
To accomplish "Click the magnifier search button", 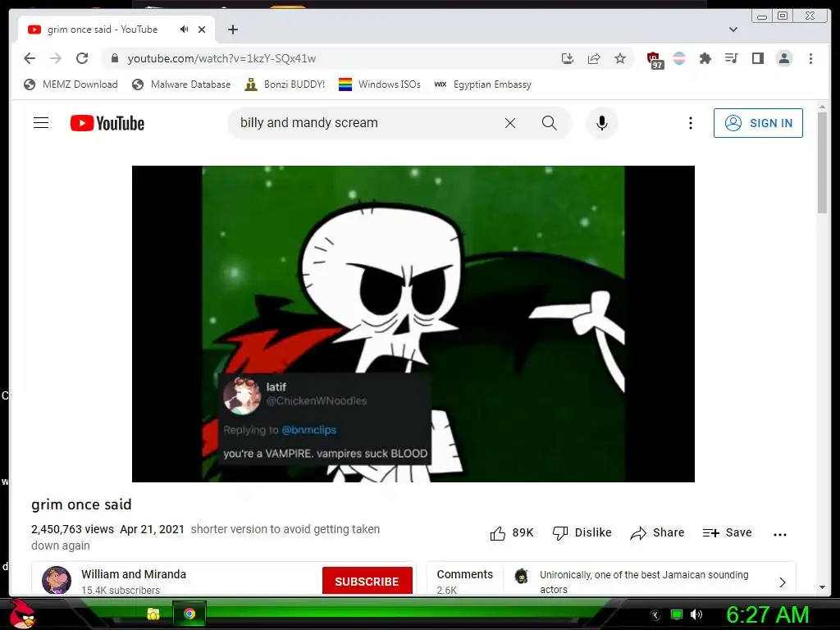I will pyautogui.click(x=549, y=123).
